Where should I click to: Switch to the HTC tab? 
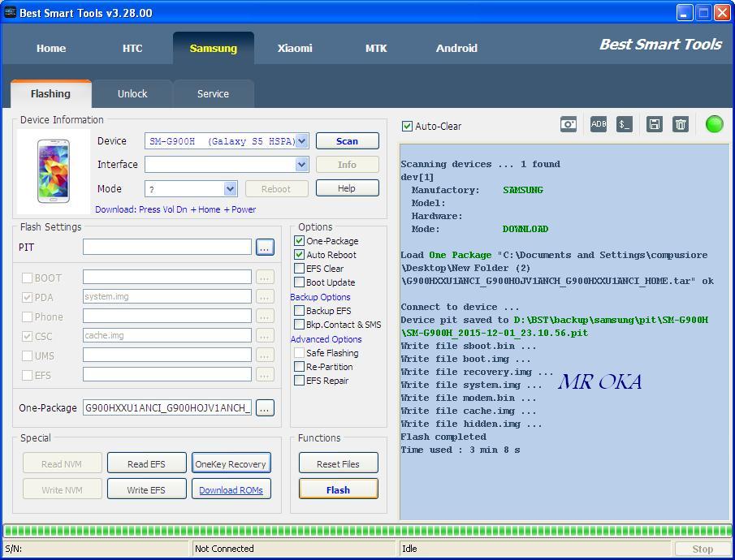point(132,48)
